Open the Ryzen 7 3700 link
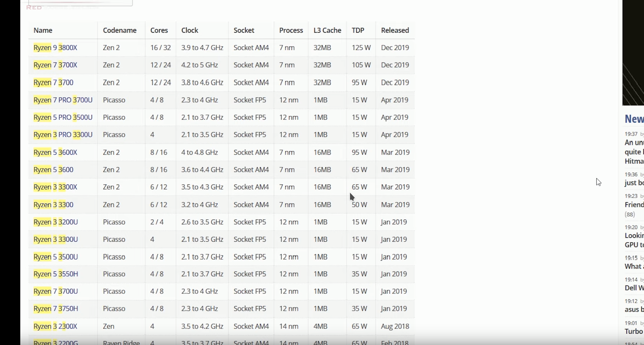Viewport: 644px width, 345px height. pyautogui.click(x=53, y=82)
